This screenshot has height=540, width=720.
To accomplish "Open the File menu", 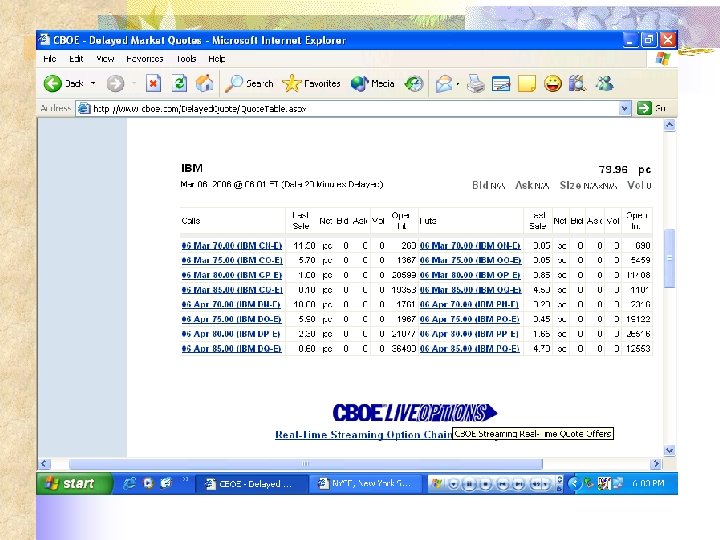I will [50, 59].
